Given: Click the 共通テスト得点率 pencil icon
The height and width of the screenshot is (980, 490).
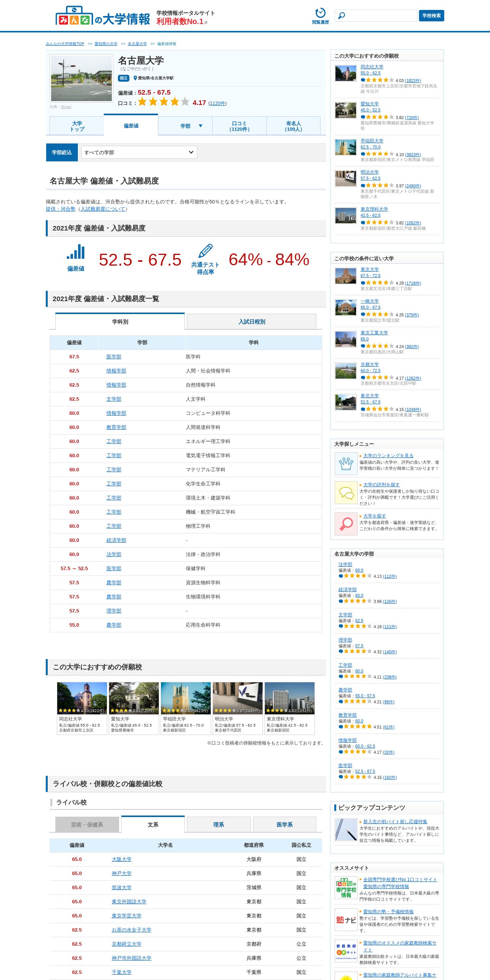Looking at the screenshot, I should point(205,251).
